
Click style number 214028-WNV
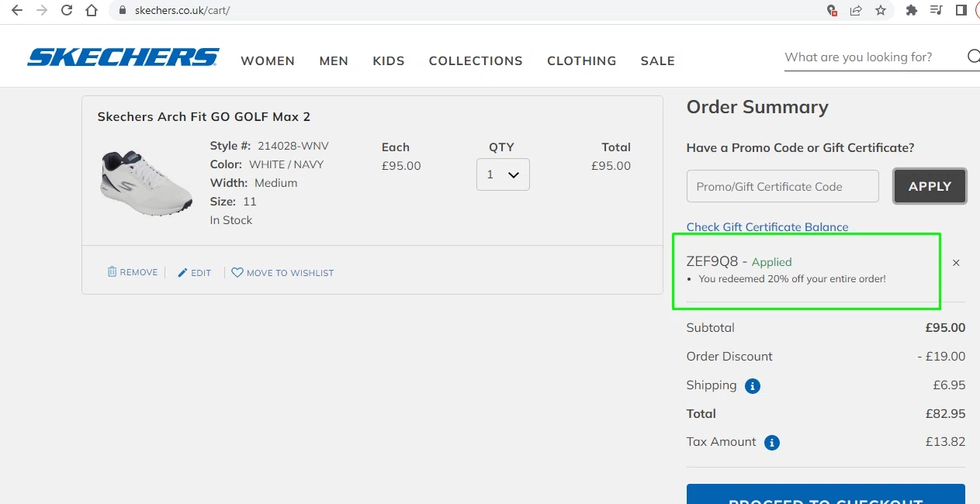pos(293,146)
